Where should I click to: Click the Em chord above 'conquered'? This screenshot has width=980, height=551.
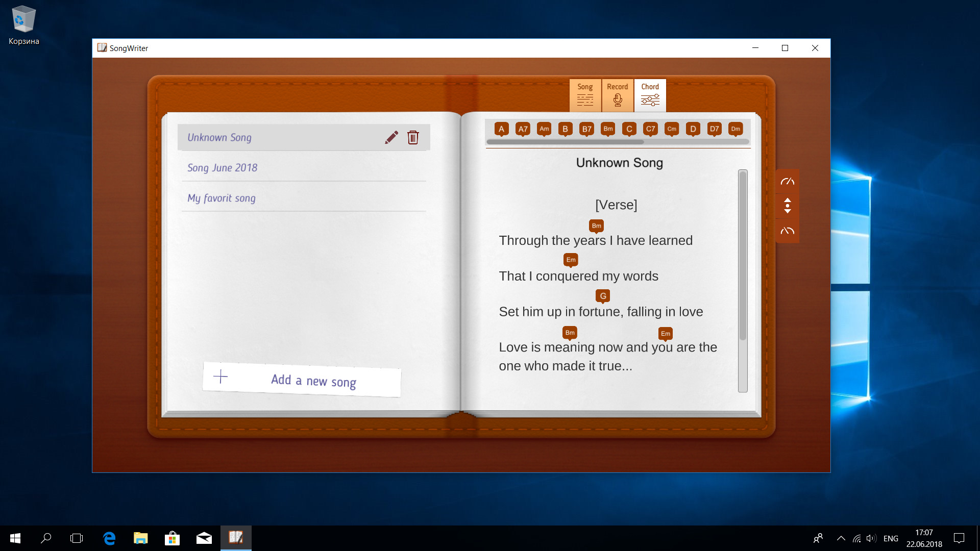(571, 260)
